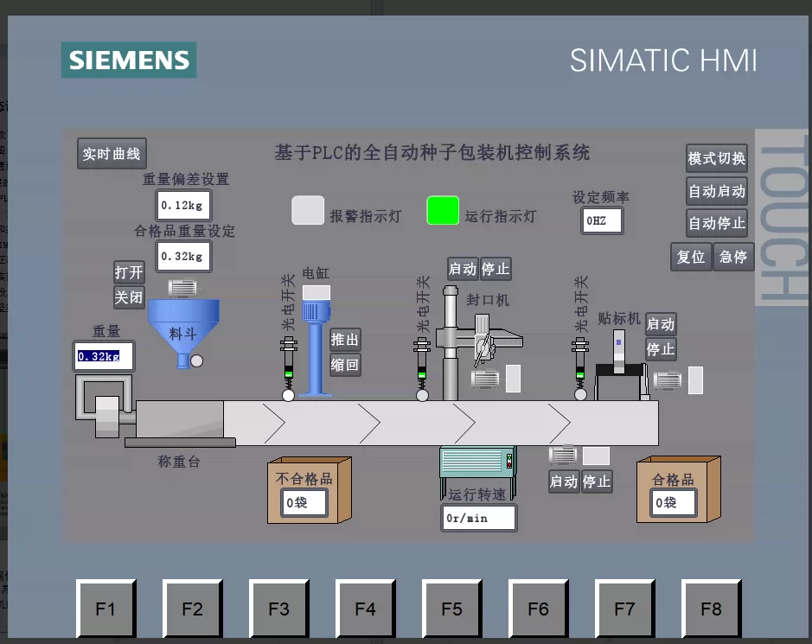
Task: Click the 光电开关 sensor beside the 贴标机
Action: [x=580, y=368]
